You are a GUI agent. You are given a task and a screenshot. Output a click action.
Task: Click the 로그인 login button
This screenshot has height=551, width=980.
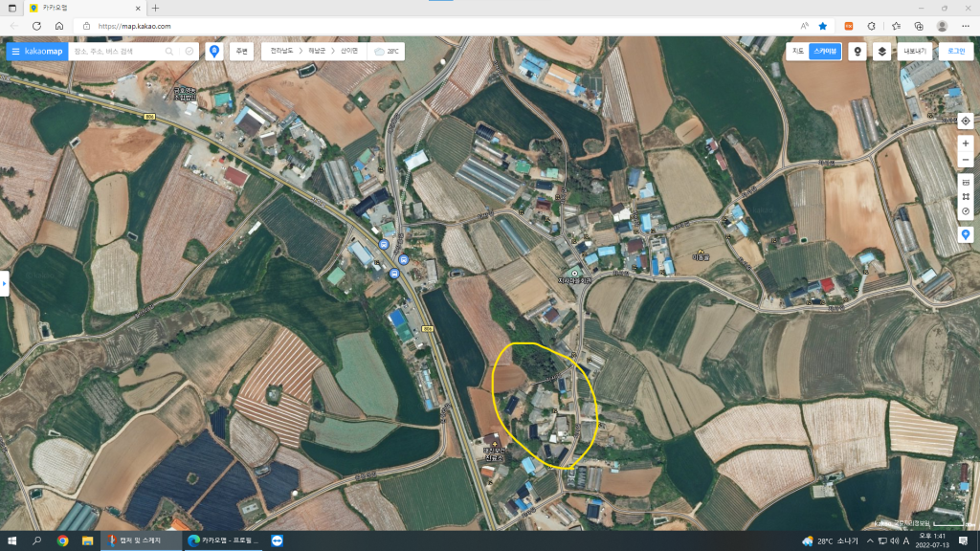click(955, 51)
